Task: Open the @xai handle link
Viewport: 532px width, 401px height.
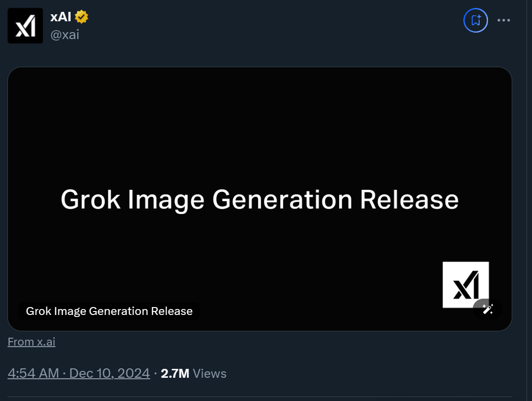Action: (65, 35)
